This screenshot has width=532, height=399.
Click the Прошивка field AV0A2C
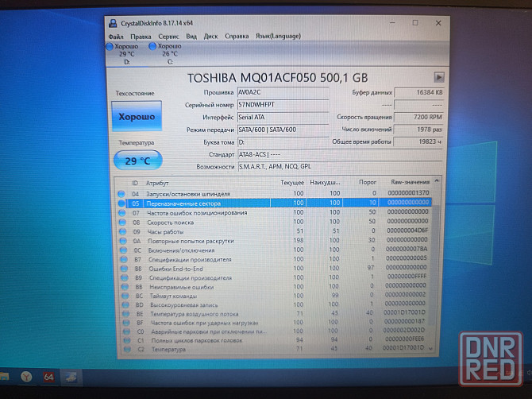(x=283, y=92)
